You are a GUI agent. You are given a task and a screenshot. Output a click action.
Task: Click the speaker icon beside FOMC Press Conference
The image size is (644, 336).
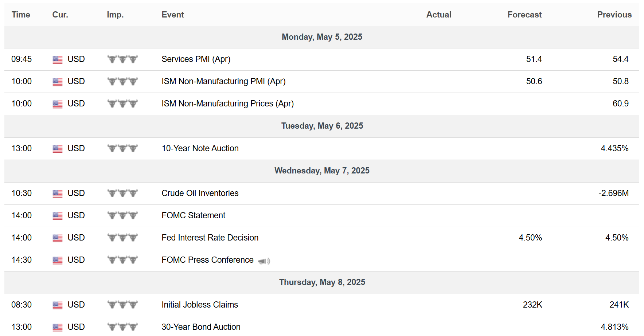pos(264,261)
